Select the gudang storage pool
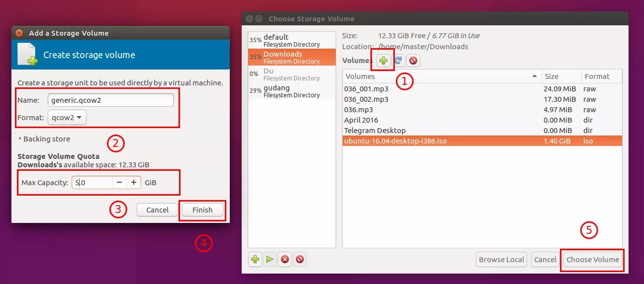This screenshot has height=284, width=644. point(292,91)
